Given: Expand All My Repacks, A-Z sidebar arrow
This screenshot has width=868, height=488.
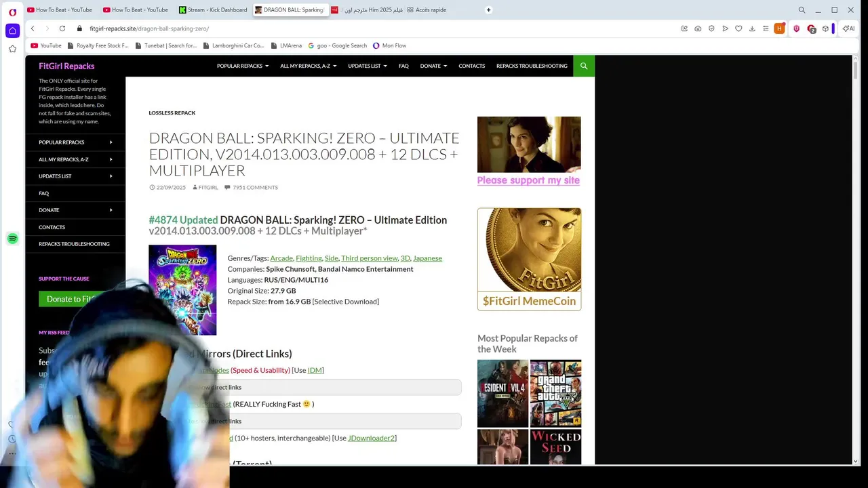Looking at the screenshot, I should 111,159.
